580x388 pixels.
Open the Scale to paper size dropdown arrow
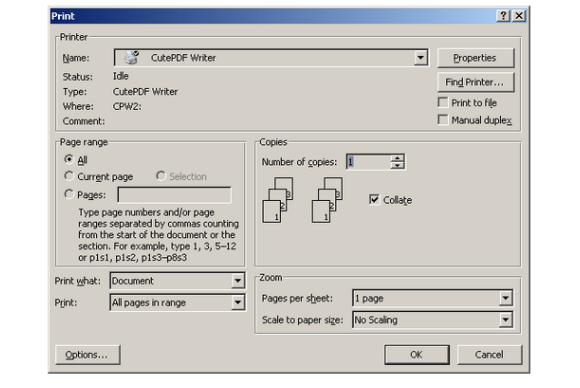click(505, 320)
